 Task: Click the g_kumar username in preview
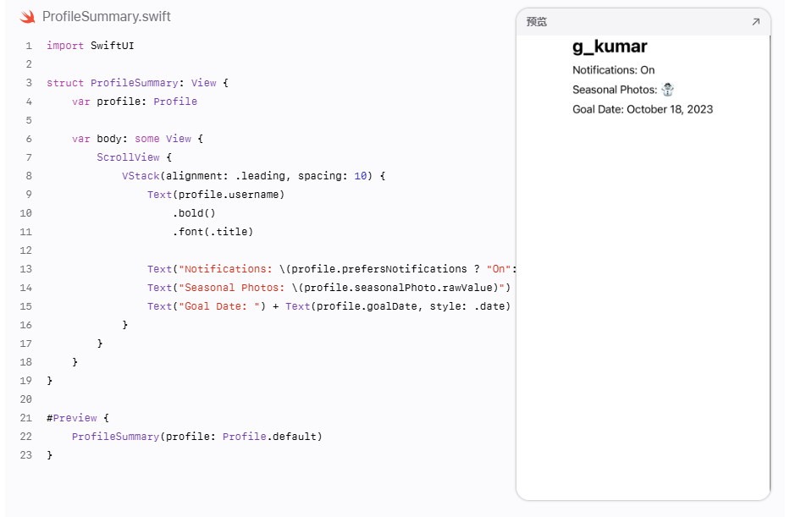click(x=610, y=47)
